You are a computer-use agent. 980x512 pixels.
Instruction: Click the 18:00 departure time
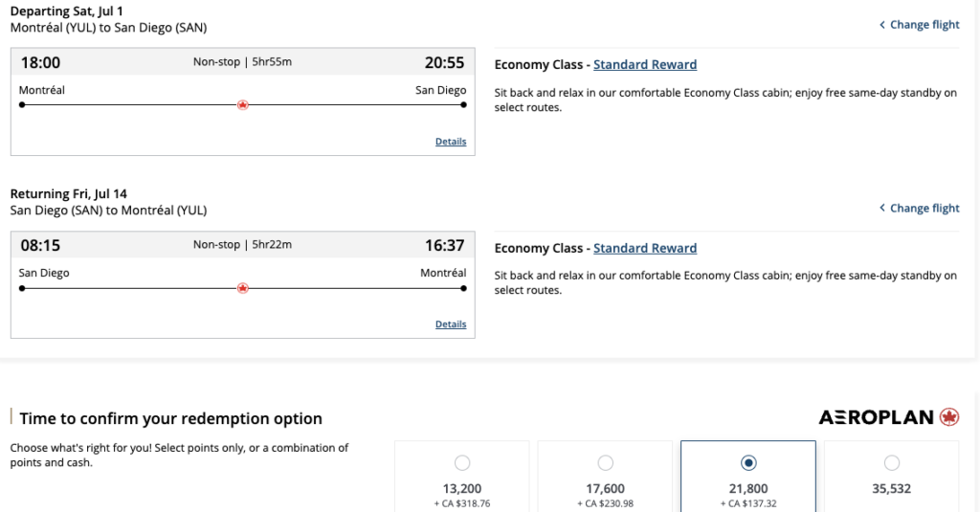(40, 63)
